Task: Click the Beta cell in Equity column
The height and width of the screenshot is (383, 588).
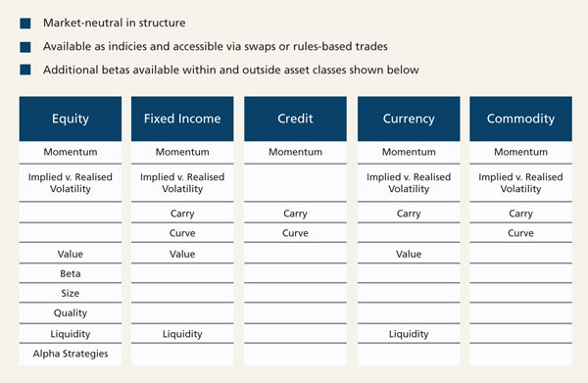Action: [71, 273]
